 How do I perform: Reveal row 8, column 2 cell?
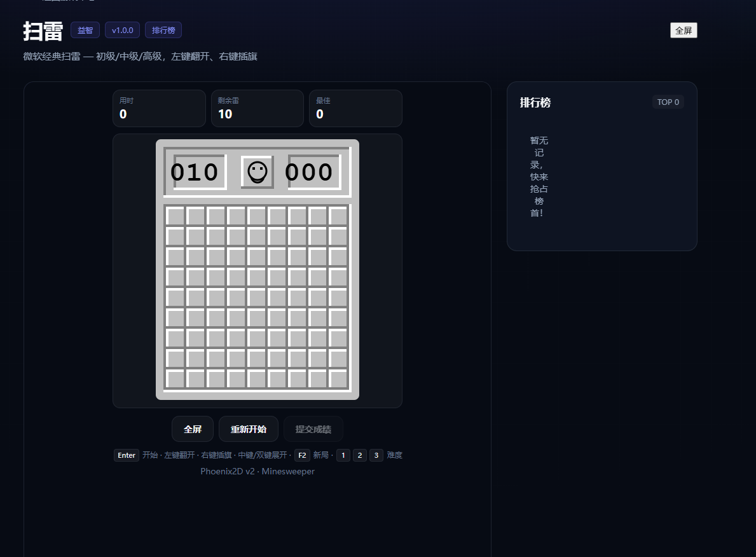point(196,358)
